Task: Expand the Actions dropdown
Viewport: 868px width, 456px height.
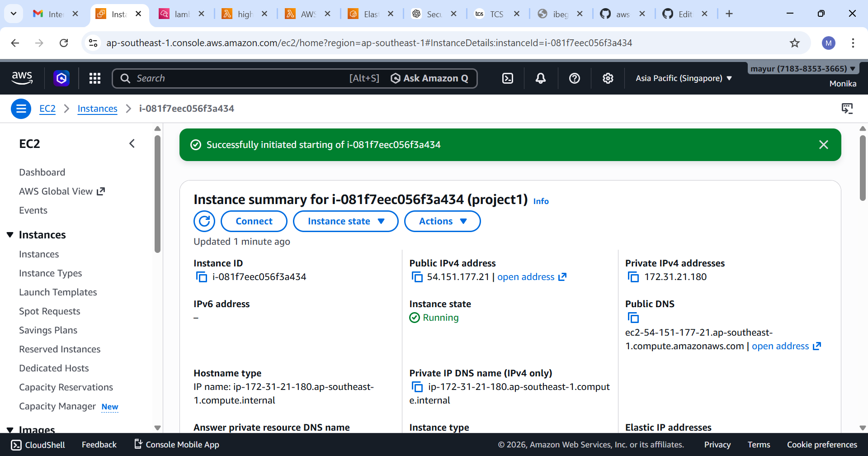Action: [442, 221]
